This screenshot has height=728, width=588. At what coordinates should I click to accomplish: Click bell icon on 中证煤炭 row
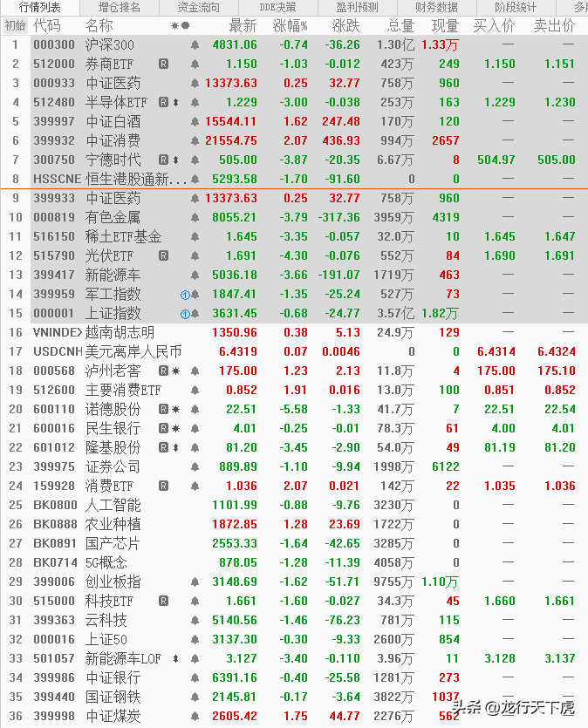click(x=195, y=716)
